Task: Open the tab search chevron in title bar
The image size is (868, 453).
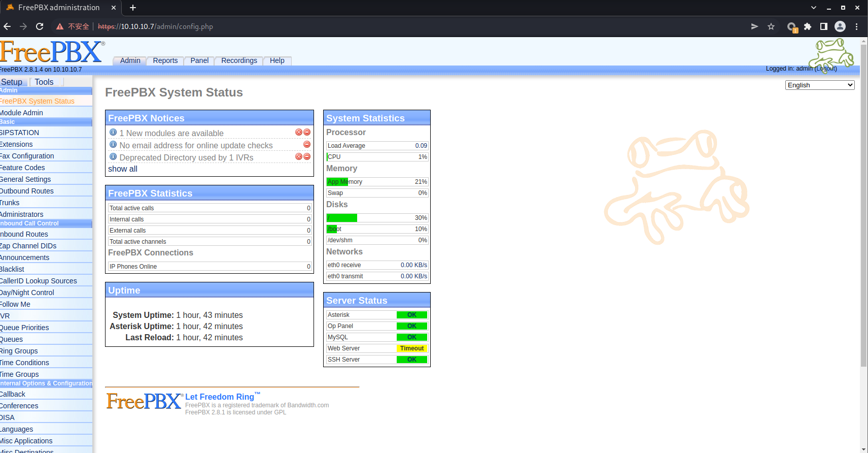Action: [x=814, y=8]
